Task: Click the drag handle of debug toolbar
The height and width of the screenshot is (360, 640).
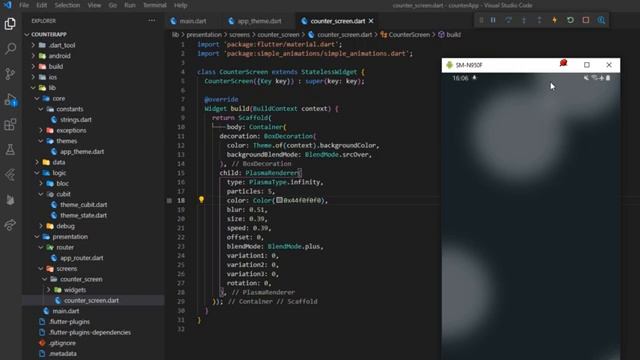Action: pos(481,20)
